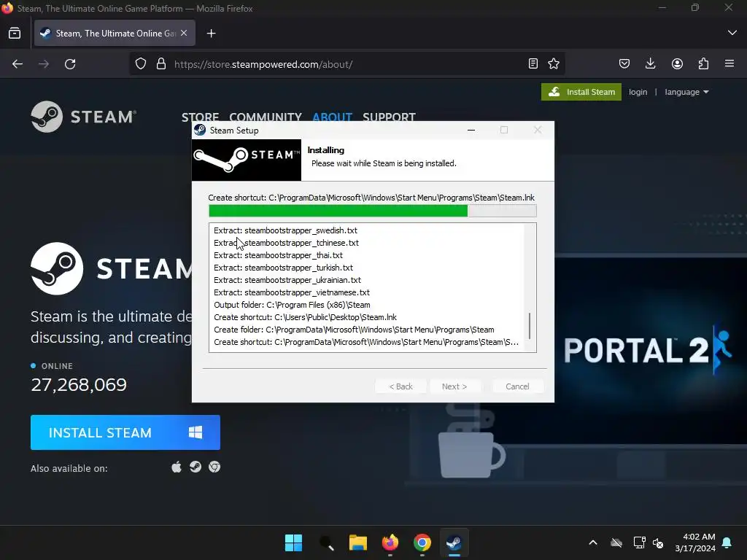747x560 pixels.
Task: Toggle reader view icon in address bar
Action: [x=533, y=64]
